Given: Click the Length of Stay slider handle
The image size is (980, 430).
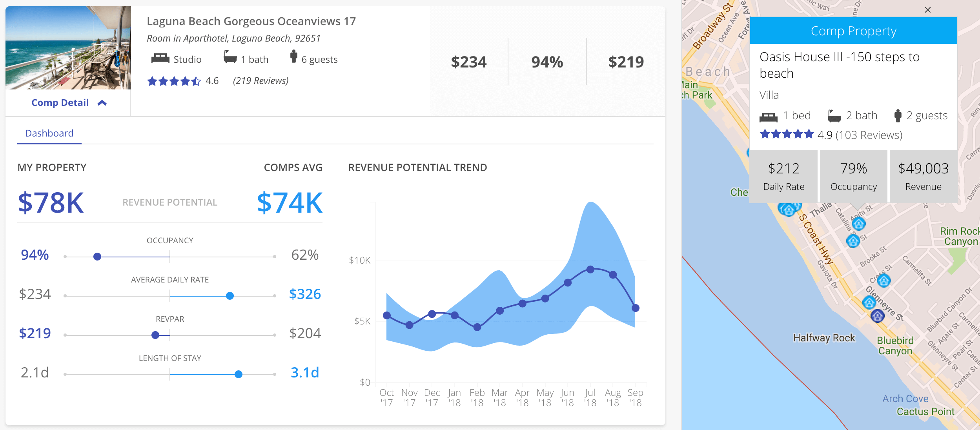Looking at the screenshot, I should click(239, 375).
